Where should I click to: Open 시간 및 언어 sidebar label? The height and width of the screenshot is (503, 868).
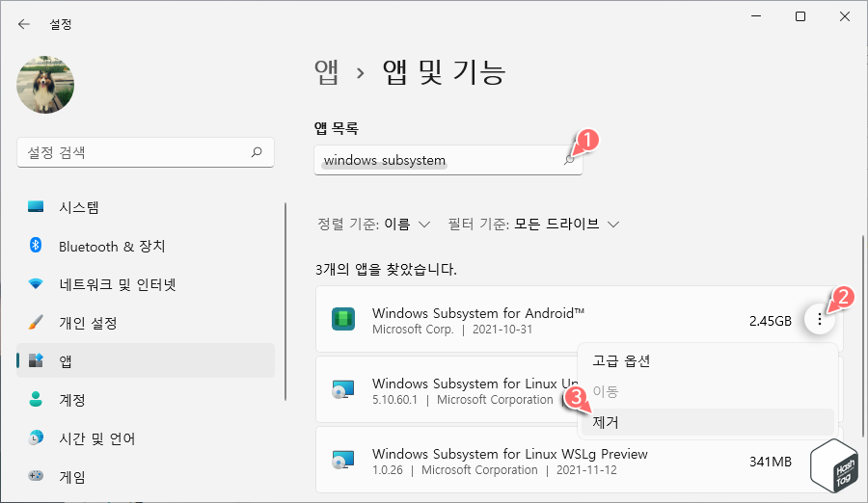(x=96, y=438)
